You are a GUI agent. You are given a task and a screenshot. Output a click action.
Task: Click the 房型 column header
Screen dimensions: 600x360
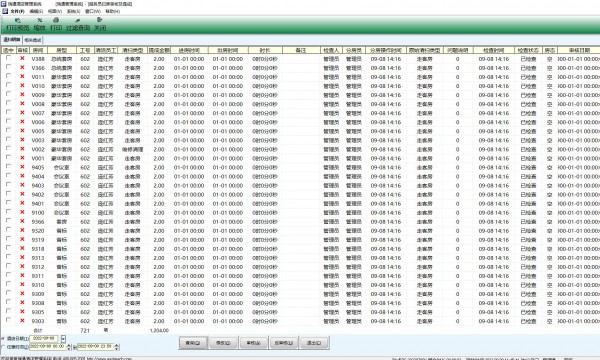pyautogui.click(x=62, y=50)
